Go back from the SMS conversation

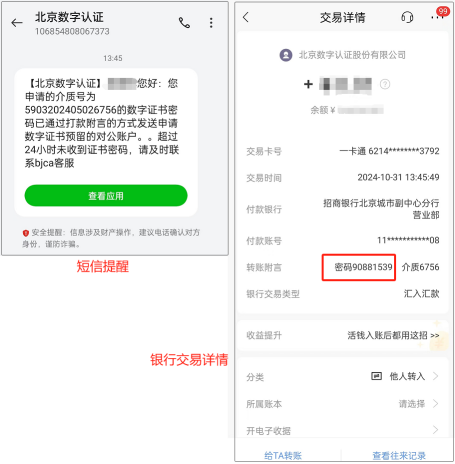(x=17, y=23)
